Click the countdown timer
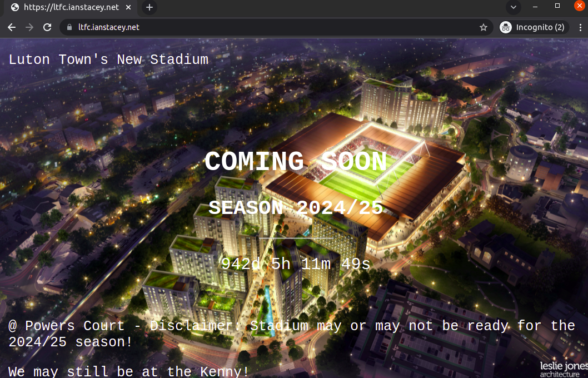Screen dimensions: 588x378 pyautogui.click(x=295, y=263)
